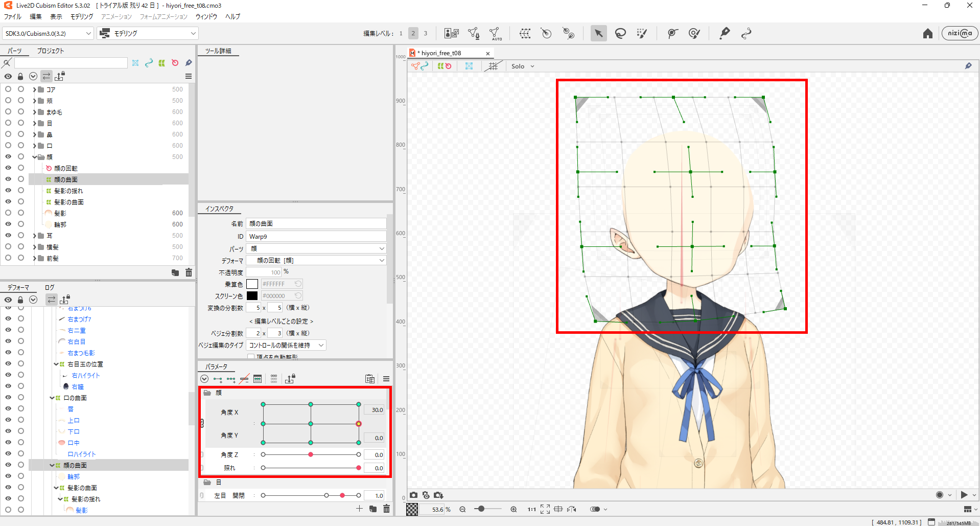The width and height of the screenshot is (980, 526).
Task: Open the parameter palette hamburger menu
Action: click(386, 379)
